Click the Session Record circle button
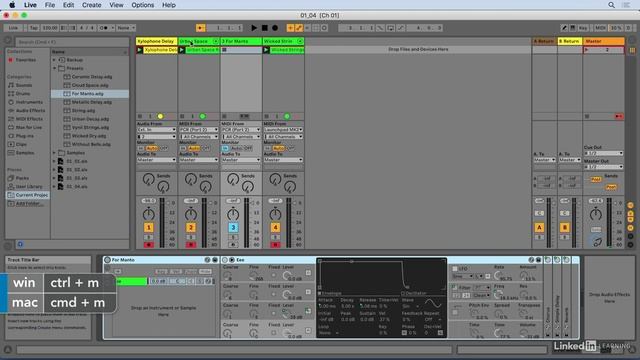This screenshot has height=360, width=640. click(x=324, y=28)
